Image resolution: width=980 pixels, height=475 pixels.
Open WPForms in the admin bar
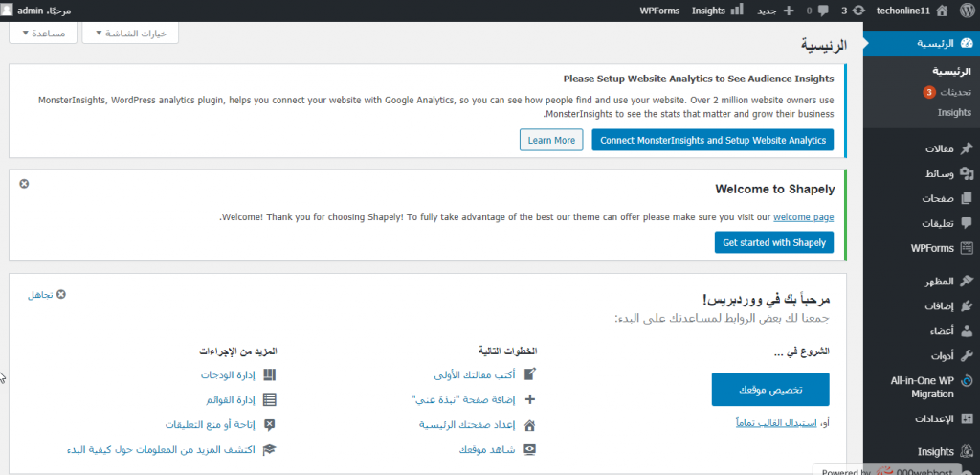coord(660,11)
